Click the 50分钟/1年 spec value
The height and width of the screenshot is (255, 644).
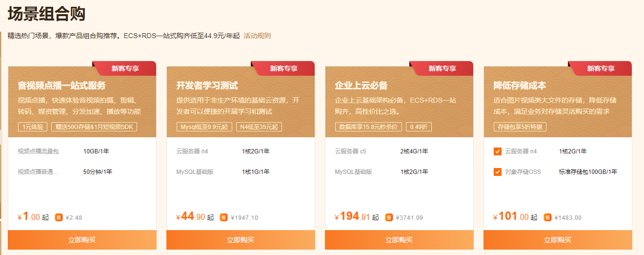tap(98, 172)
